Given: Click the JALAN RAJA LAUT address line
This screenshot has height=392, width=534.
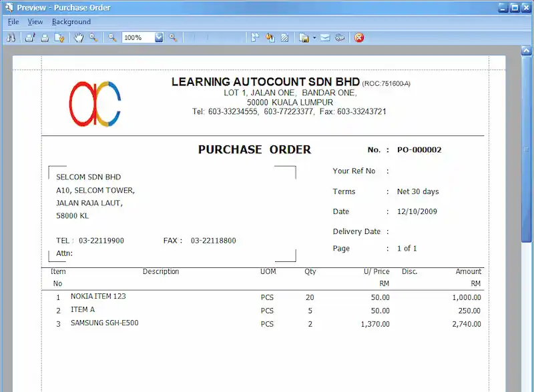Looking at the screenshot, I should 89,203.
